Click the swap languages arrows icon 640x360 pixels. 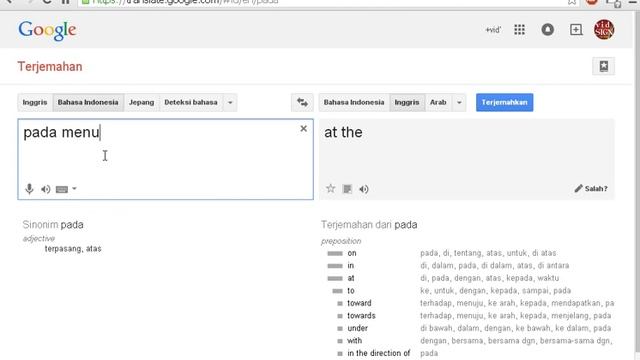302,102
